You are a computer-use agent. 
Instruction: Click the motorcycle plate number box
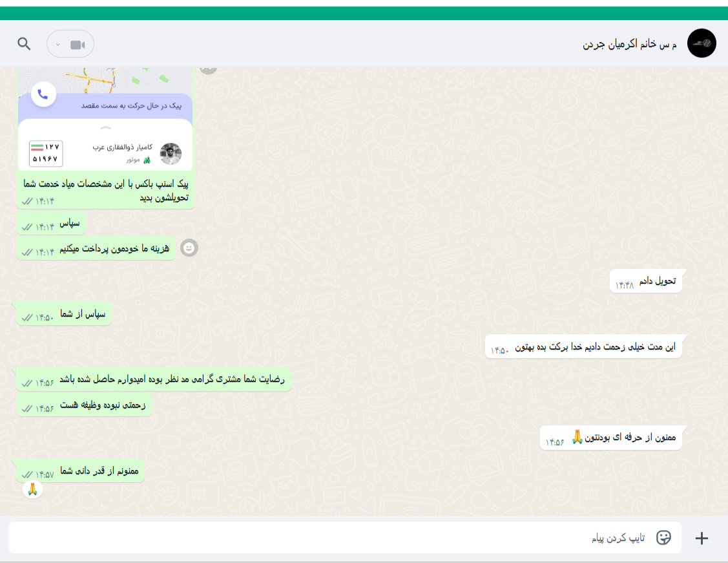click(x=45, y=153)
